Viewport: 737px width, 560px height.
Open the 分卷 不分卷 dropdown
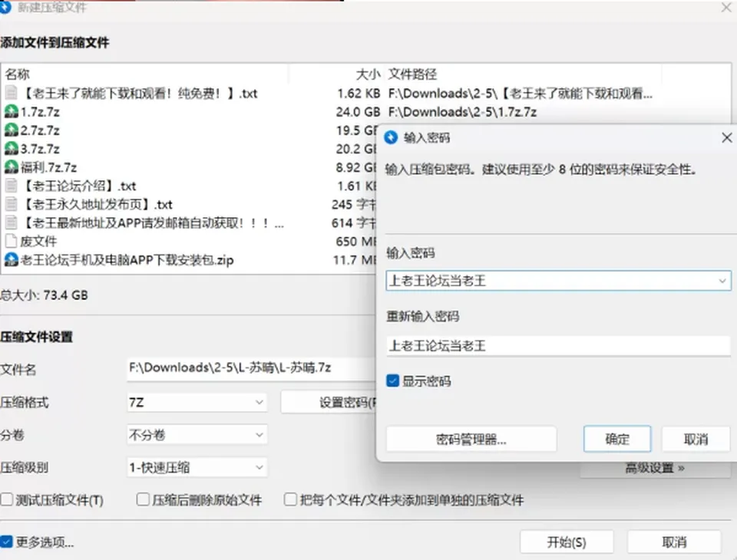pyautogui.click(x=197, y=435)
